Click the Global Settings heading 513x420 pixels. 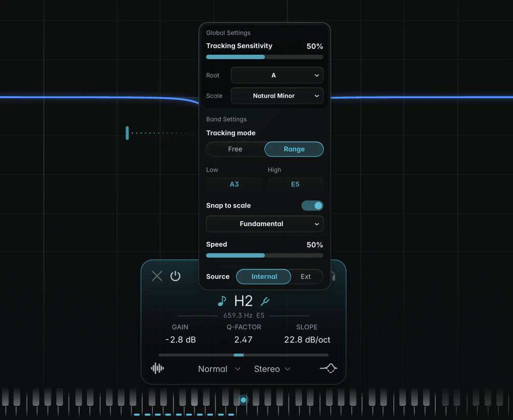228,33
